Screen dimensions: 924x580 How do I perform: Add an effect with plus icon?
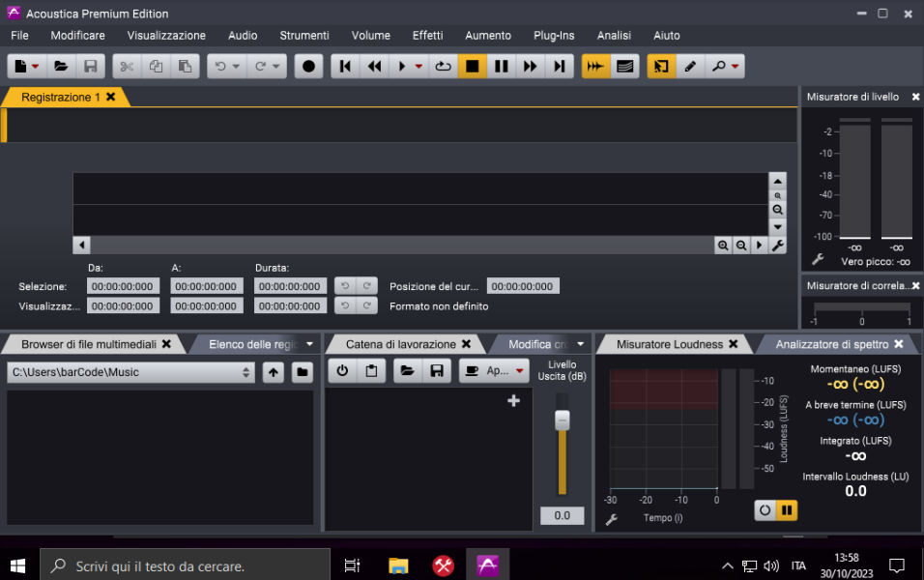click(x=514, y=401)
